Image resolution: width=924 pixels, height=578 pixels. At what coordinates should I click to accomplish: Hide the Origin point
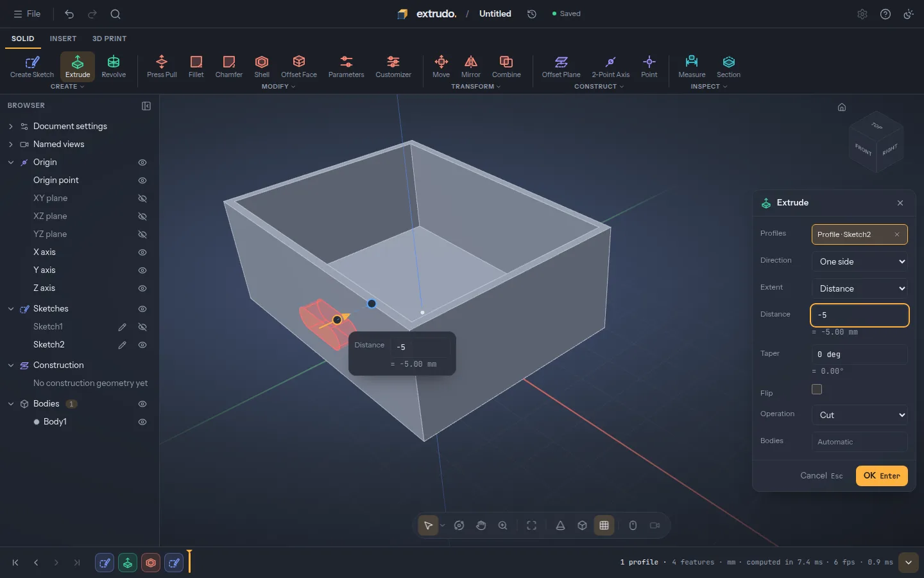(142, 180)
